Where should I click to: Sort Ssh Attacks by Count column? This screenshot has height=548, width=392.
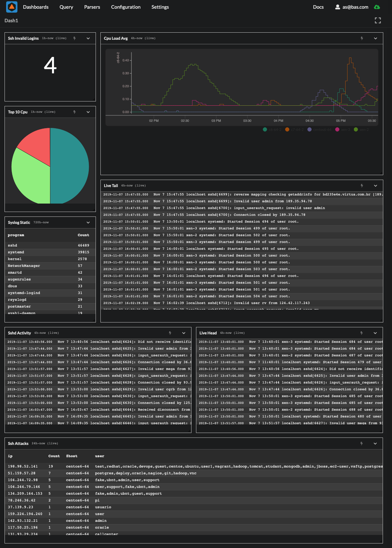(54, 456)
